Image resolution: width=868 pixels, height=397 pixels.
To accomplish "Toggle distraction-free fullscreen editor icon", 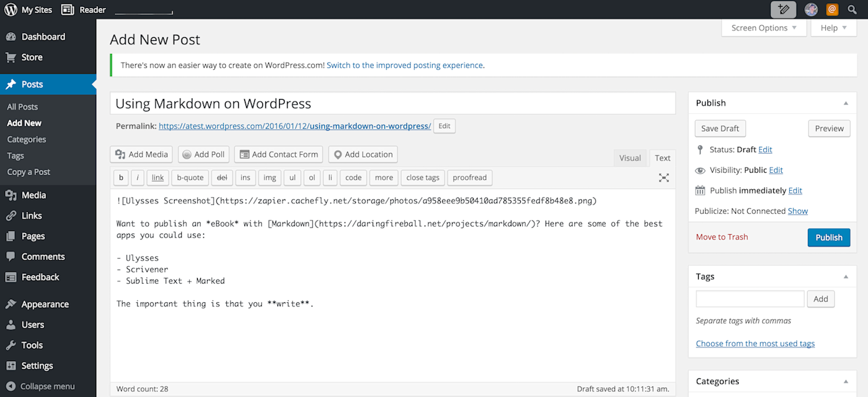I will click(x=664, y=178).
